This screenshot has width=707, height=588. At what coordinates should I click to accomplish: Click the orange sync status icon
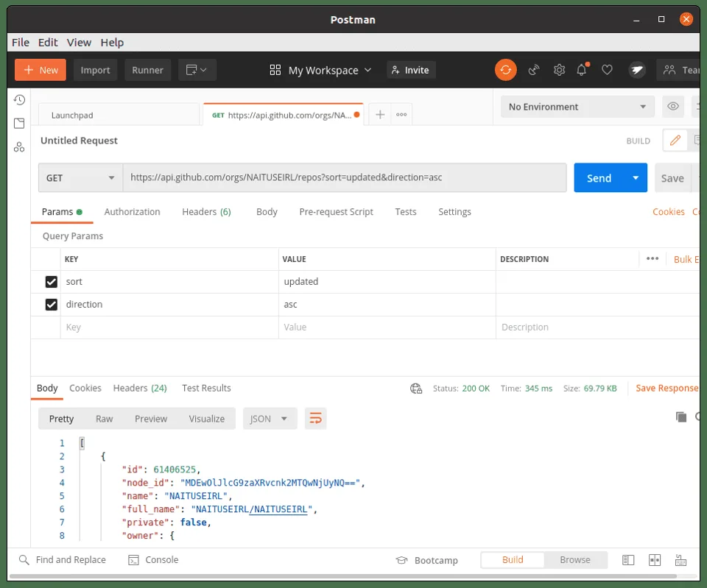point(505,70)
